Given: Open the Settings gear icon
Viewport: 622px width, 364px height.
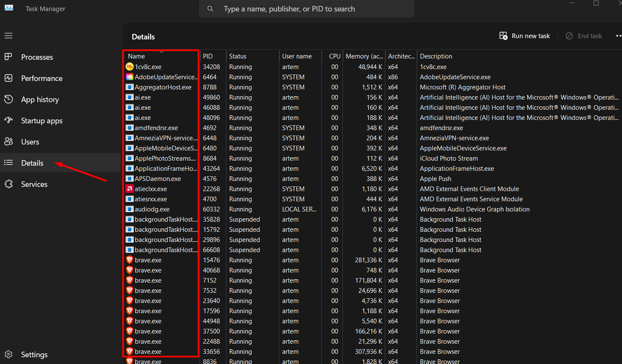Looking at the screenshot, I should point(8,354).
